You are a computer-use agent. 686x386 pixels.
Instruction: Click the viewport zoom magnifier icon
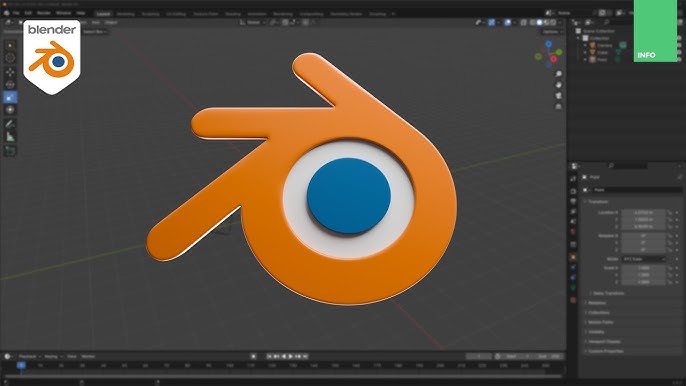coord(559,74)
